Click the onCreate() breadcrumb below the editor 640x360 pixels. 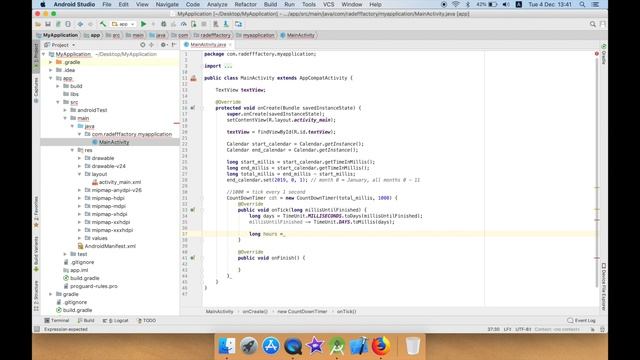pos(255,311)
